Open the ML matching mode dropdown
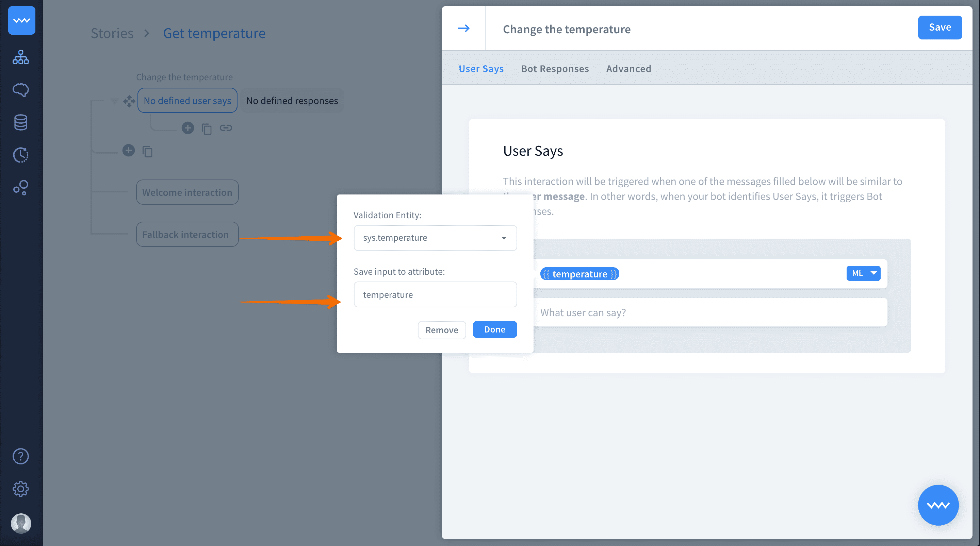980x546 pixels. pos(863,273)
